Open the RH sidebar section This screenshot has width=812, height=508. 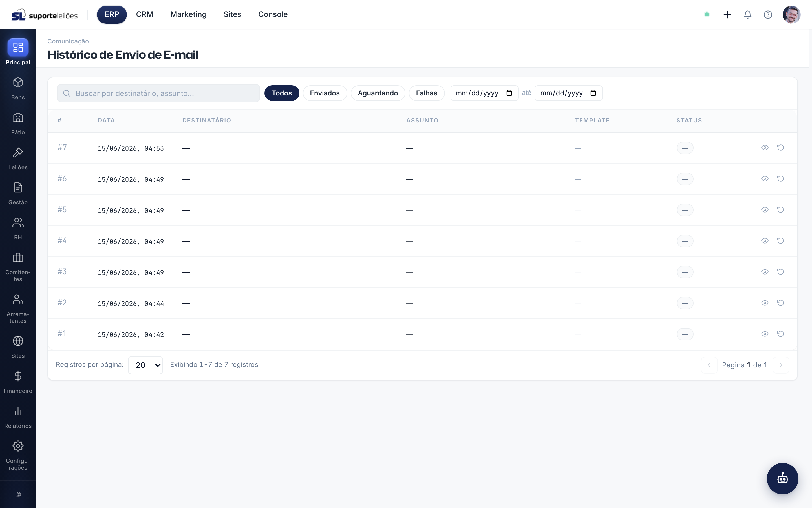[x=18, y=228]
